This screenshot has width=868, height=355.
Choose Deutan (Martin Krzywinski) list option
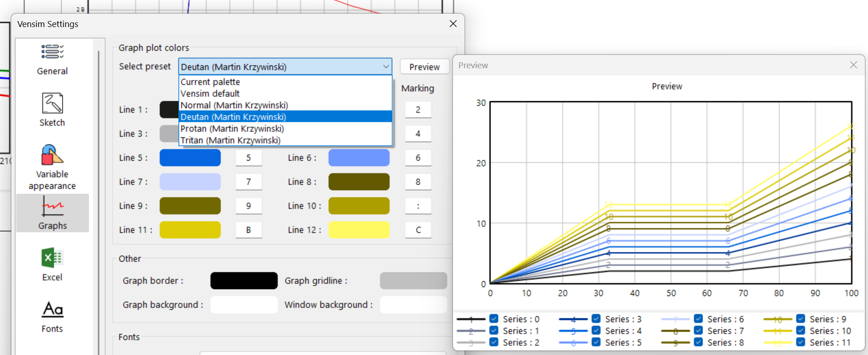pos(286,117)
